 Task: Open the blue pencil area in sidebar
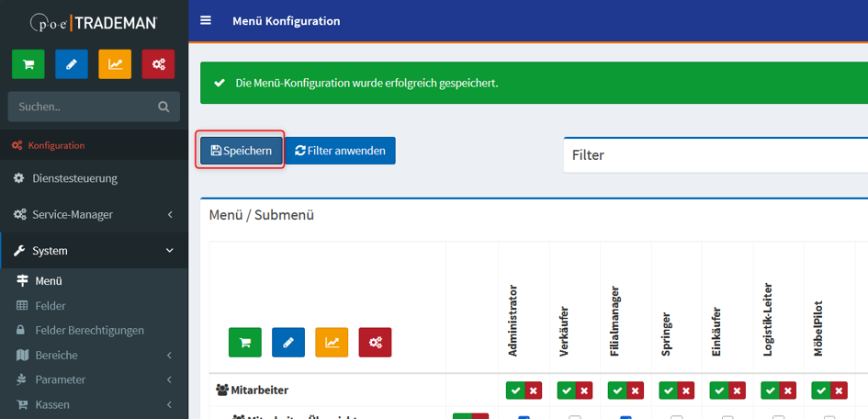pyautogui.click(x=72, y=64)
